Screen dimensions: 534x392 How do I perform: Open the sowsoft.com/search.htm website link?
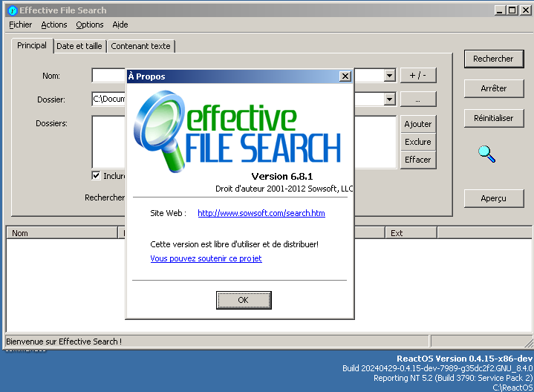(x=261, y=213)
